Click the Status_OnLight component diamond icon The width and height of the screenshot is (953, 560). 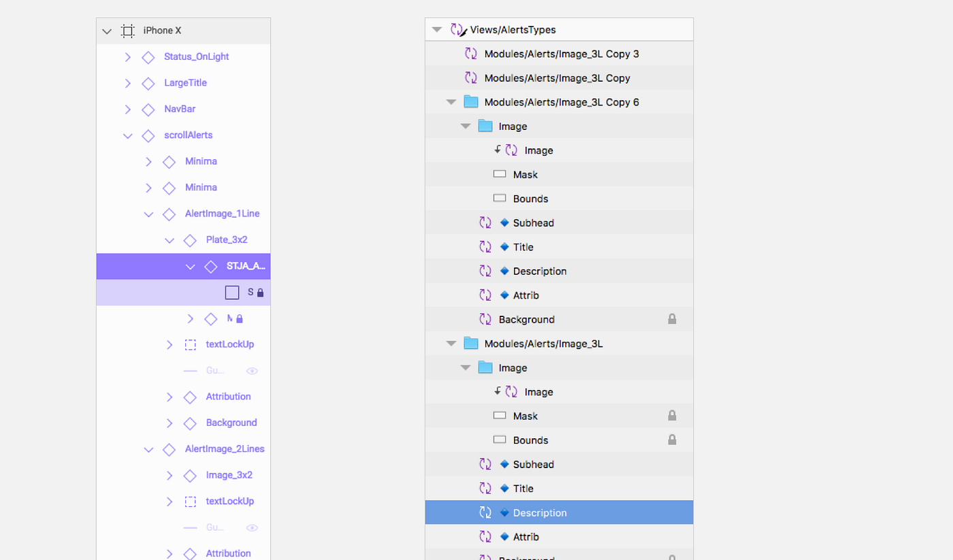tap(148, 57)
